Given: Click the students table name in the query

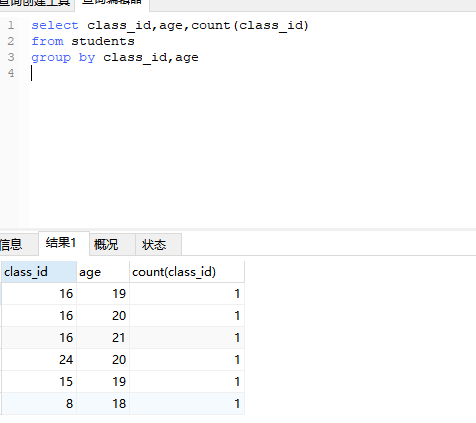Looking at the screenshot, I should pyautogui.click(x=103, y=41).
